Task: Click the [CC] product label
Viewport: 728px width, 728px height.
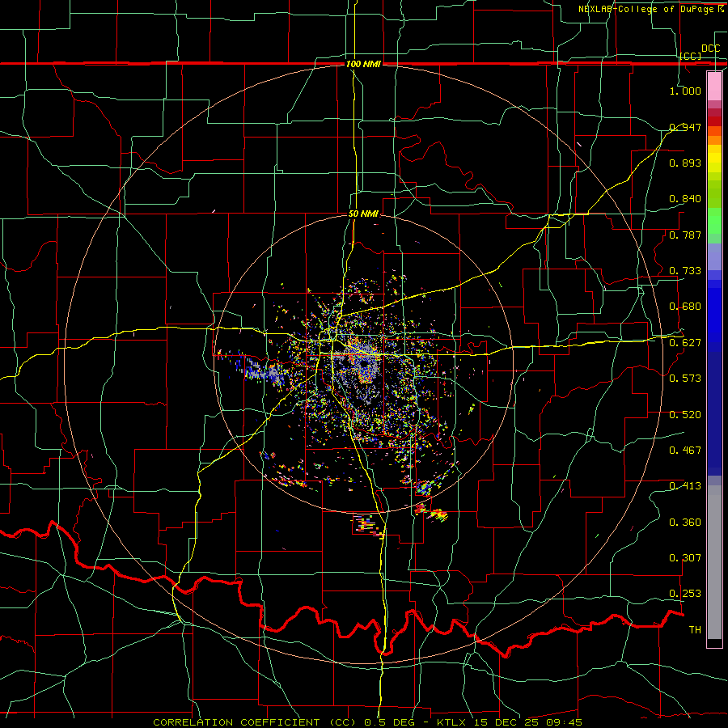Action: tap(691, 56)
